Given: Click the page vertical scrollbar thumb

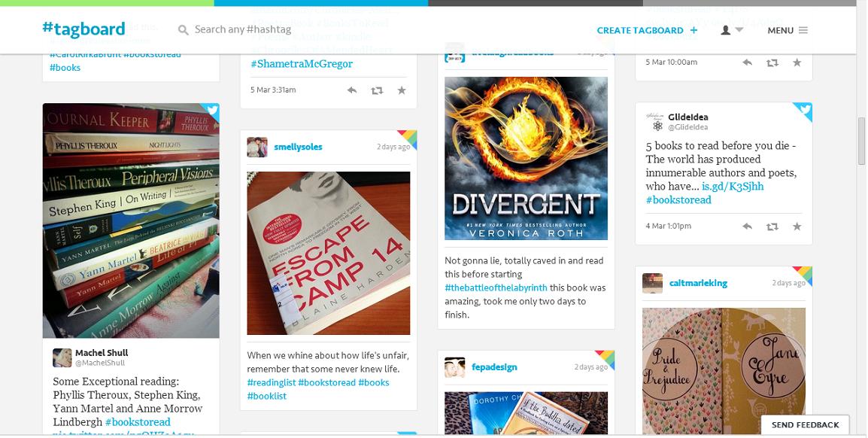Looking at the screenshot, I should click(861, 141).
